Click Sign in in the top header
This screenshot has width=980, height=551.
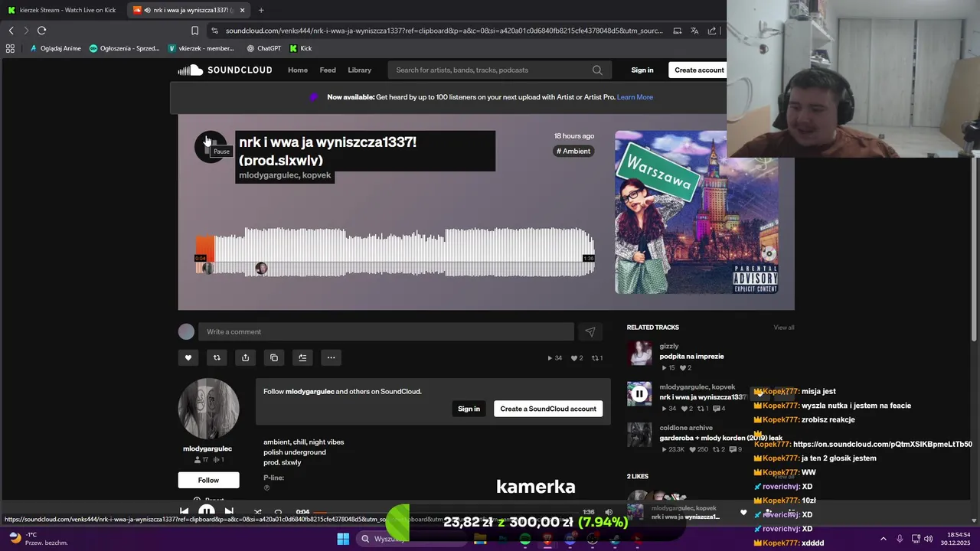[x=642, y=70]
